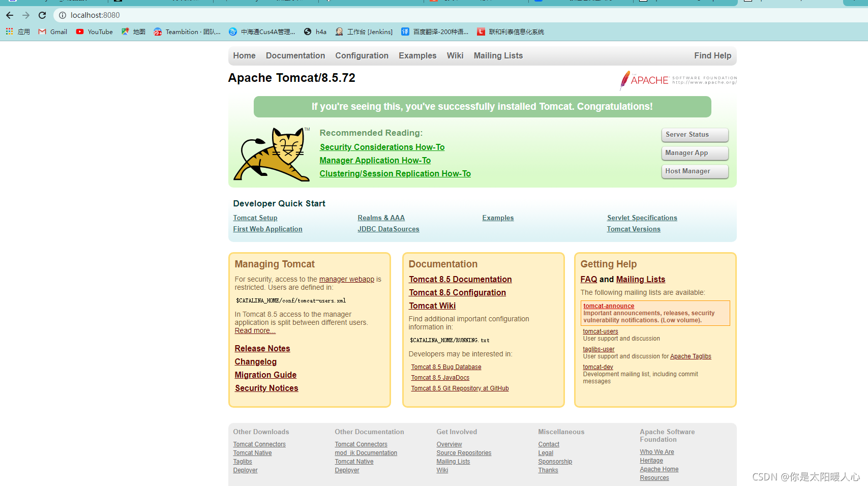The width and height of the screenshot is (868, 486).
Task: Click the browser back arrow
Action: click(x=10, y=15)
